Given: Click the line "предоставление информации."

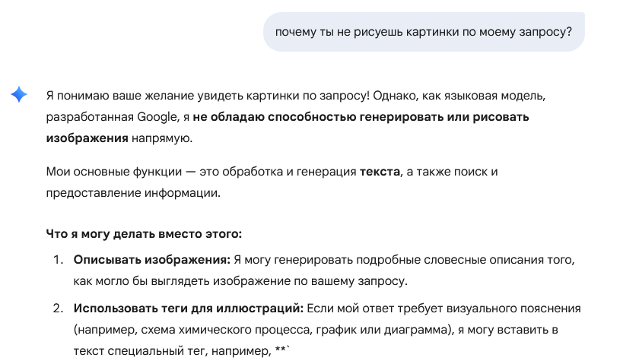Looking at the screenshot, I should [133, 193].
